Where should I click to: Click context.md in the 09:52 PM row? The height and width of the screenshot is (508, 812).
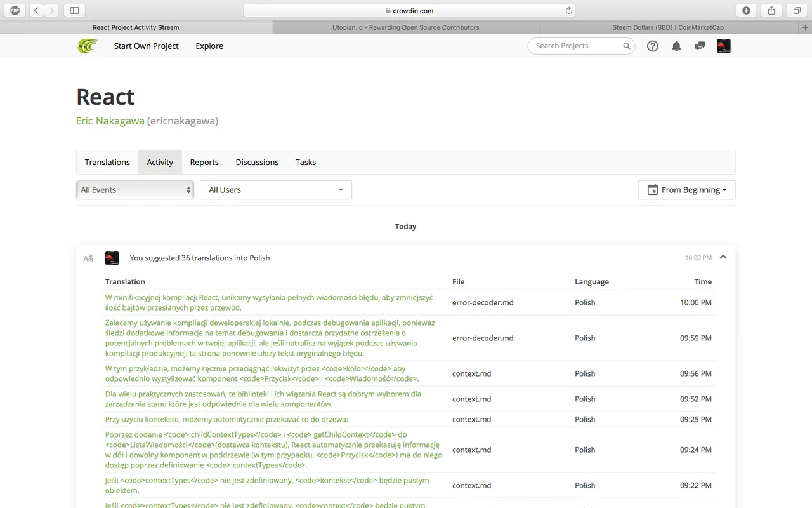click(471, 399)
